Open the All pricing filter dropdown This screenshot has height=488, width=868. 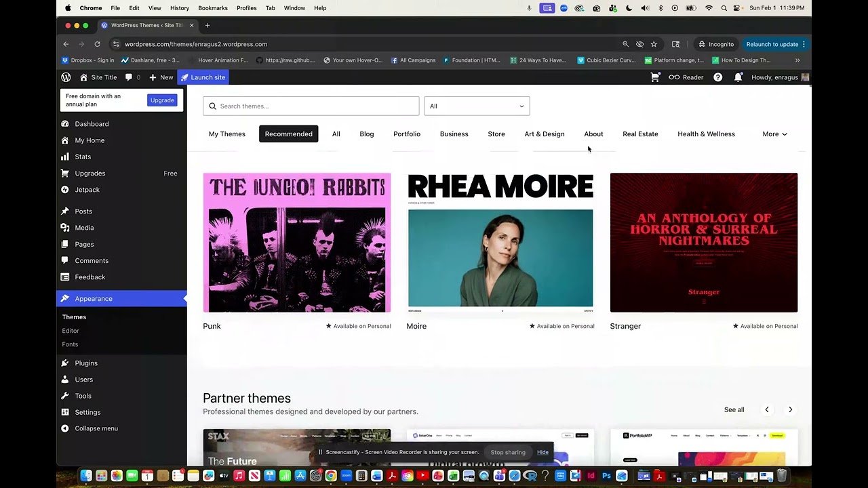point(477,106)
